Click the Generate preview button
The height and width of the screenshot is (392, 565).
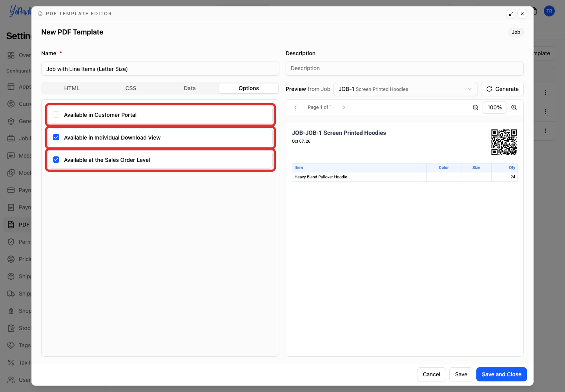coord(502,89)
